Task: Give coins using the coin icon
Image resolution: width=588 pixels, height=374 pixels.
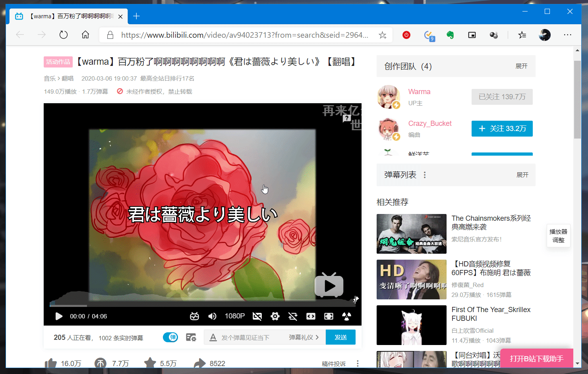Action: (100, 363)
